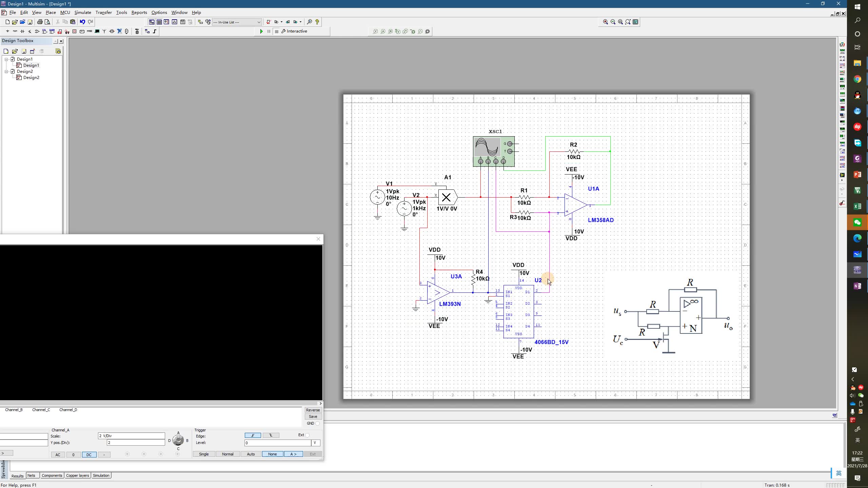Viewport: 868px width, 488px height.
Task: Toggle the Design1 project checkbox
Action: (x=13, y=59)
